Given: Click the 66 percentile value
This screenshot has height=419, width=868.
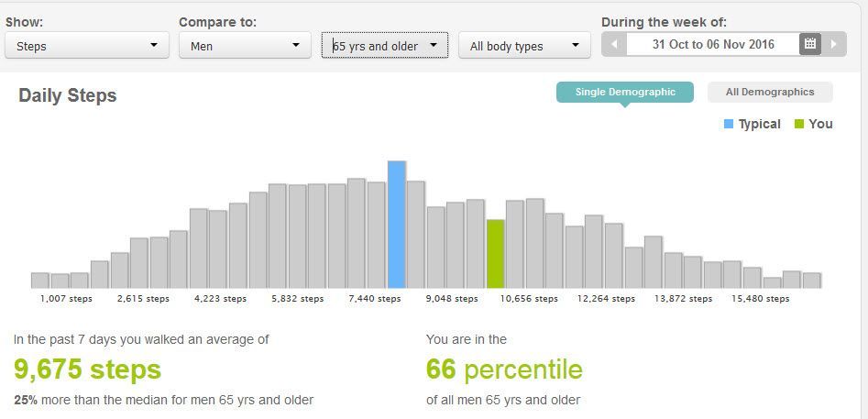Looking at the screenshot, I should tap(504, 369).
